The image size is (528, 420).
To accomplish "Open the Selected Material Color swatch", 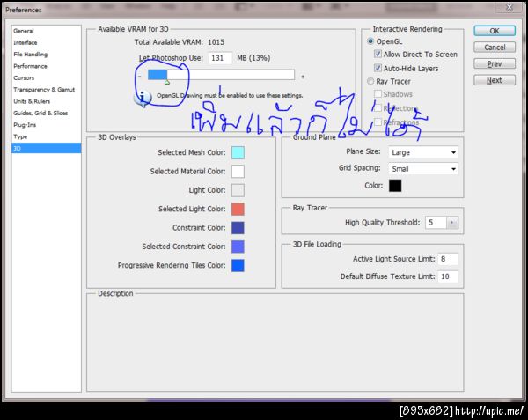I will (x=238, y=172).
